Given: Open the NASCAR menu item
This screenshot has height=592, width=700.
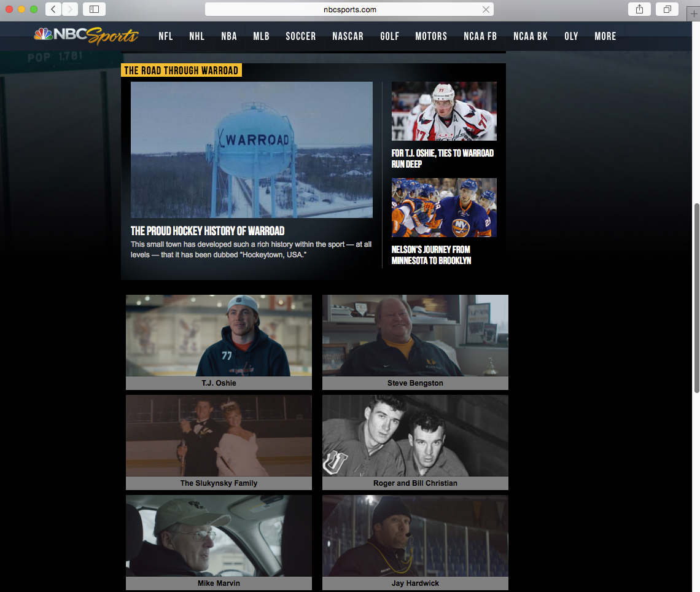Looking at the screenshot, I should click(x=348, y=36).
